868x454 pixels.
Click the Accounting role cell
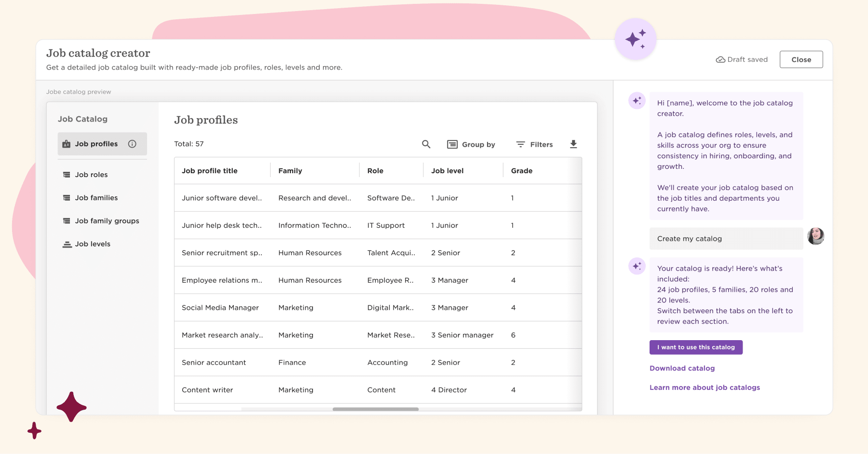point(388,363)
